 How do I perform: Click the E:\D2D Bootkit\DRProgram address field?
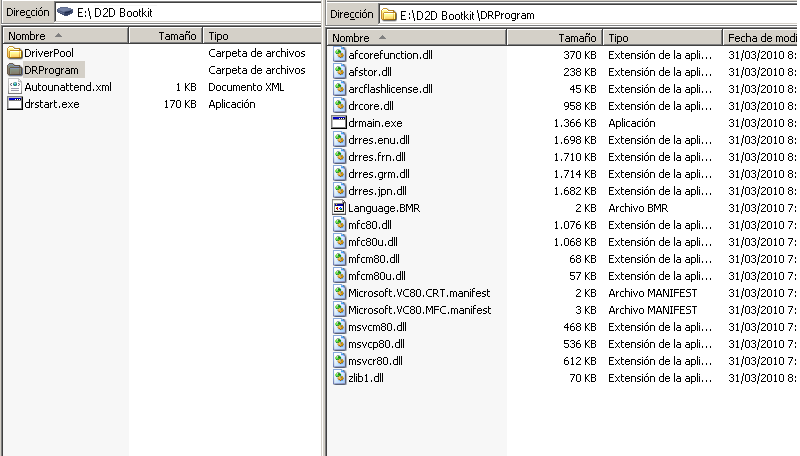point(589,15)
